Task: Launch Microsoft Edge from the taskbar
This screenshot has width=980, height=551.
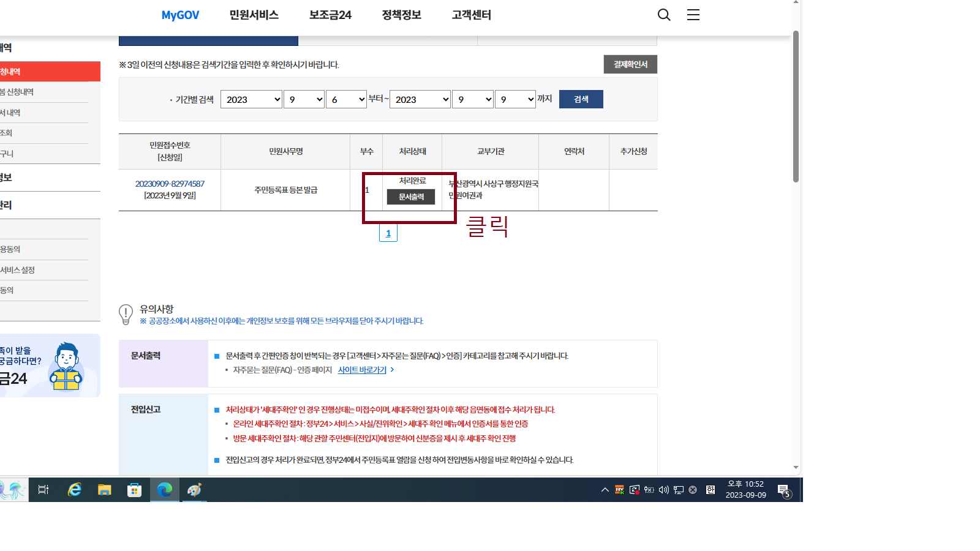Action: coord(164,490)
